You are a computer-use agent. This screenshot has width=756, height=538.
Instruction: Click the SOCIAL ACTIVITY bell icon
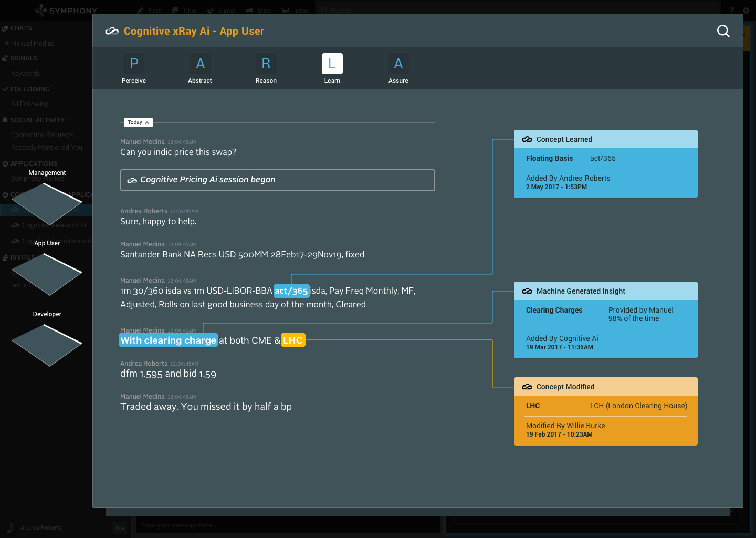tap(5, 120)
